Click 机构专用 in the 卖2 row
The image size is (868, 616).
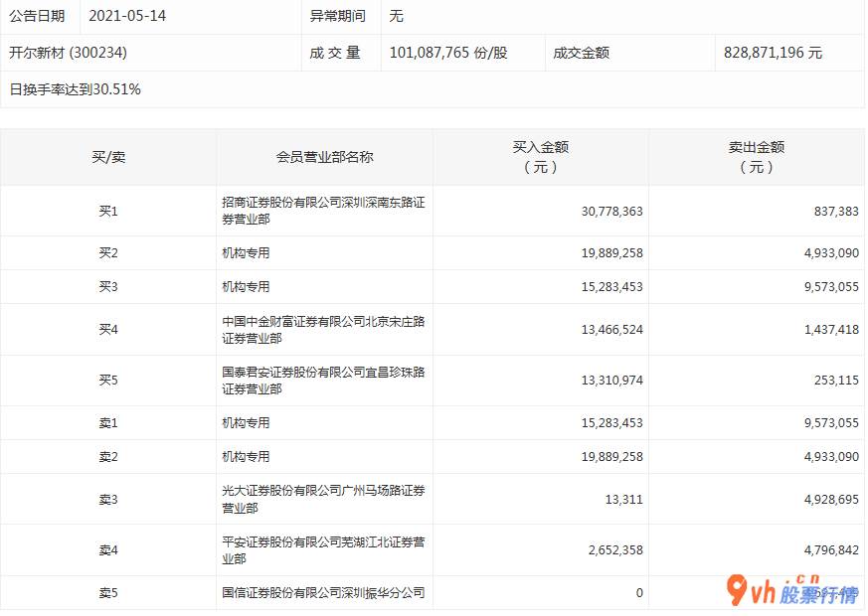[x=246, y=457]
